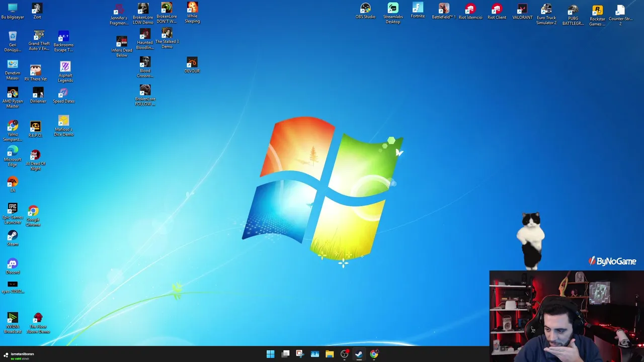Switch to Steam in the taskbar
Viewport: 644px width, 362px height.
[359, 354]
